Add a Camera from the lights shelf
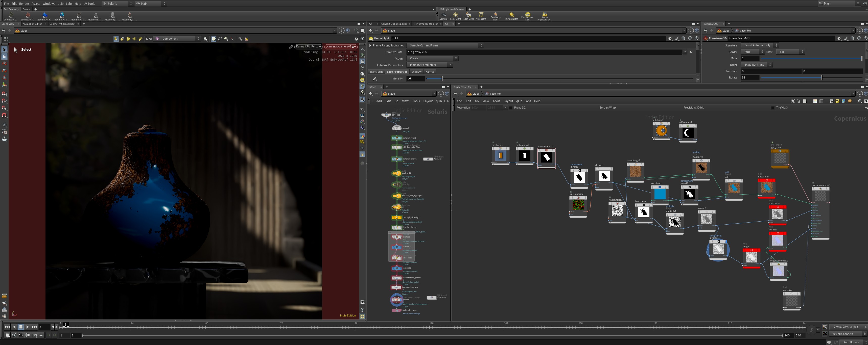 pos(443,16)
